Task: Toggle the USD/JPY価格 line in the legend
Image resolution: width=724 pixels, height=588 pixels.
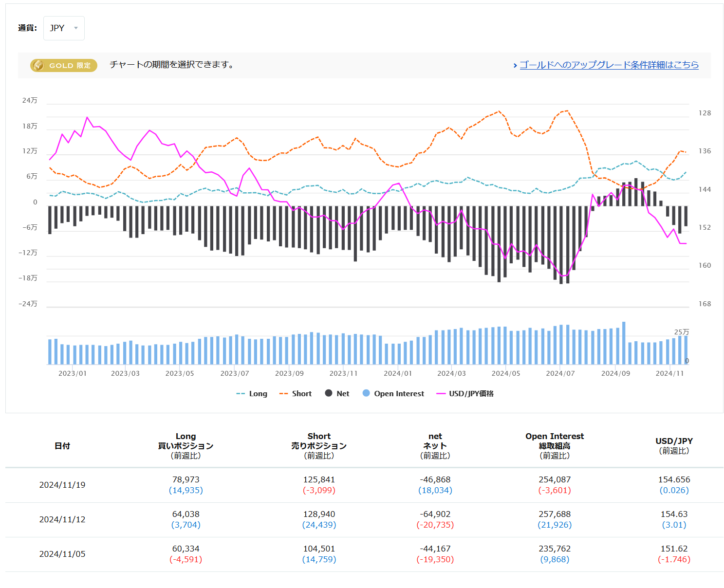Action: [471, 394]
